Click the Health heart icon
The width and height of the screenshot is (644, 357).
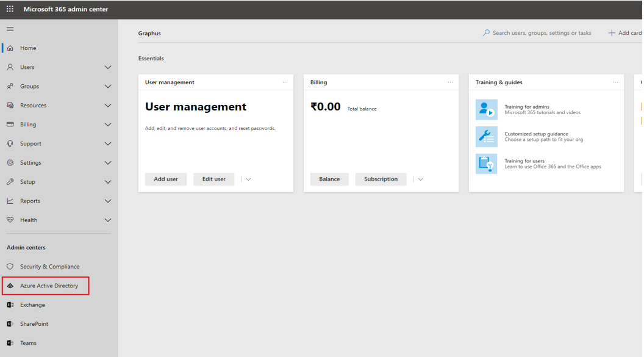(x=10, y=220)
